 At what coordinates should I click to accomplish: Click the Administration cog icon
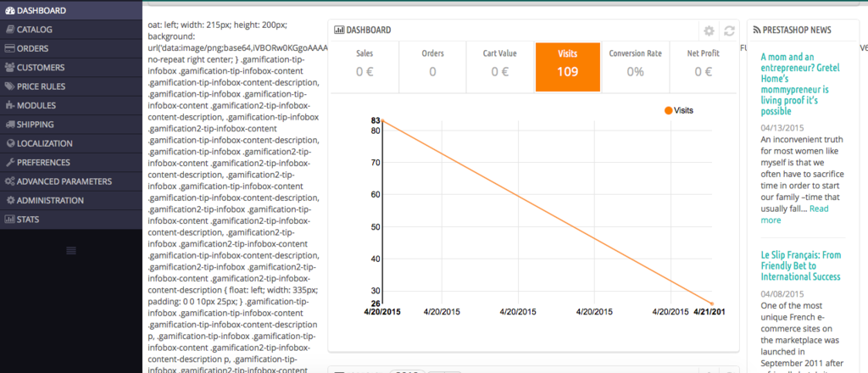pos(10,200)
